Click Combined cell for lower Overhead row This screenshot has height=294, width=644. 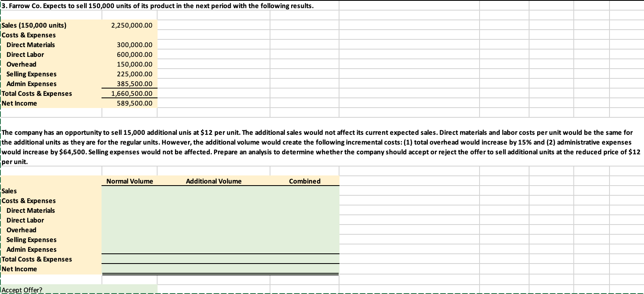point(305,230)
